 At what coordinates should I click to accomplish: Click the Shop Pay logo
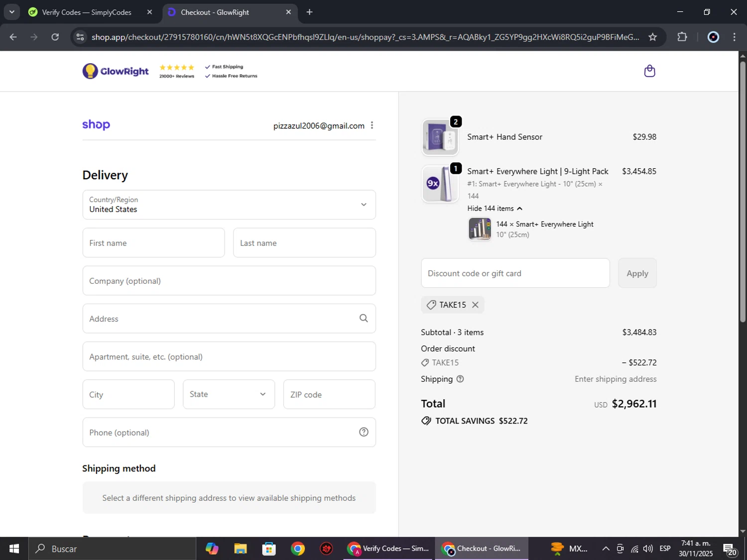coord(96,124)
